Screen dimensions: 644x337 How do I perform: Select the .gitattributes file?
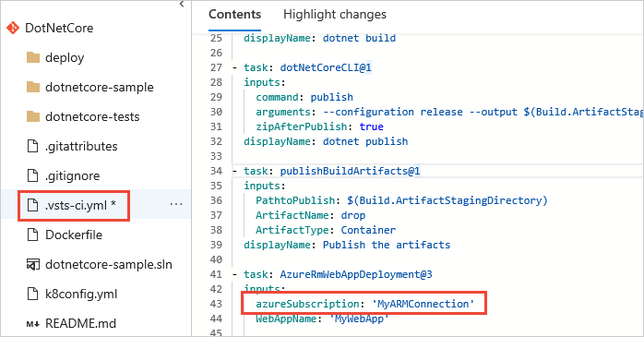click(x=81, y=146)
